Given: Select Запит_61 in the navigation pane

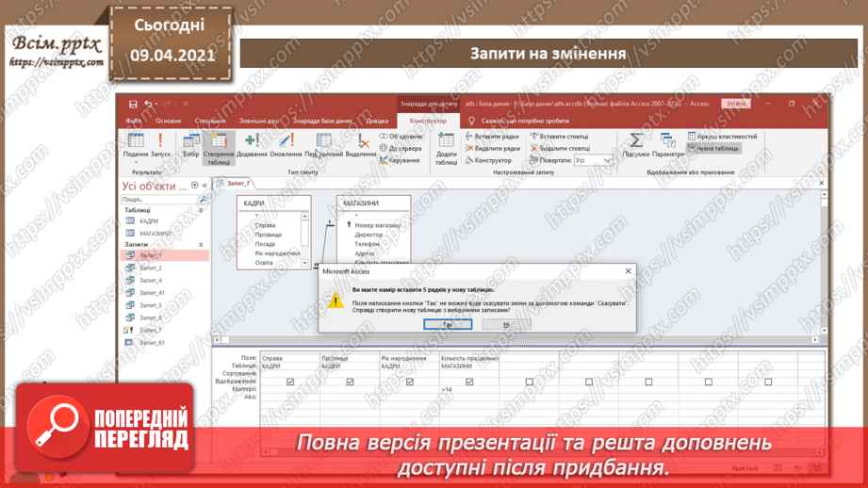Looking at the screenshot, I should [152, 343].
